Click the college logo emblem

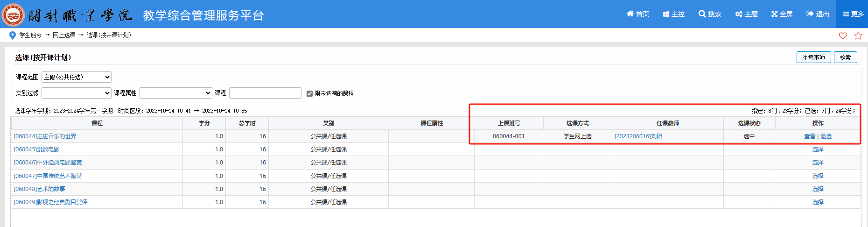(13, 14)
